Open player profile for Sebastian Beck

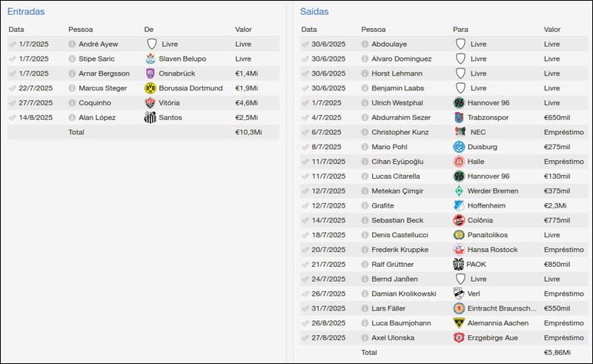[x=397, y=221]
